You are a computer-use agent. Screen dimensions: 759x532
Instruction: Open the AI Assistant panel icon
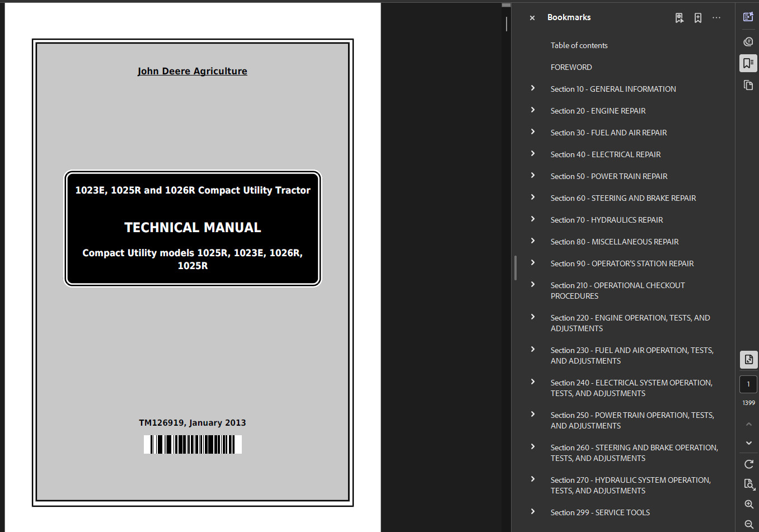[748, 17]
